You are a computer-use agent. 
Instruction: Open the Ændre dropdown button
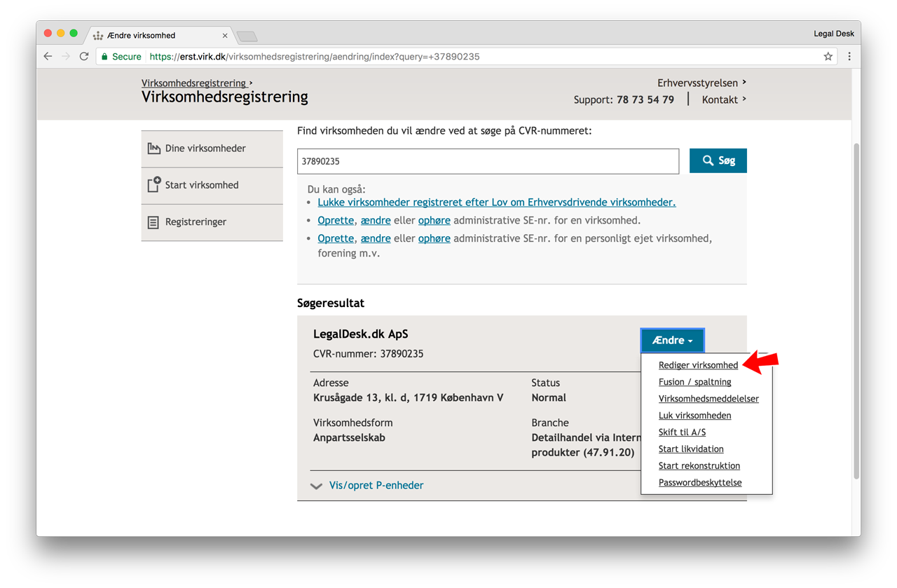672,340
